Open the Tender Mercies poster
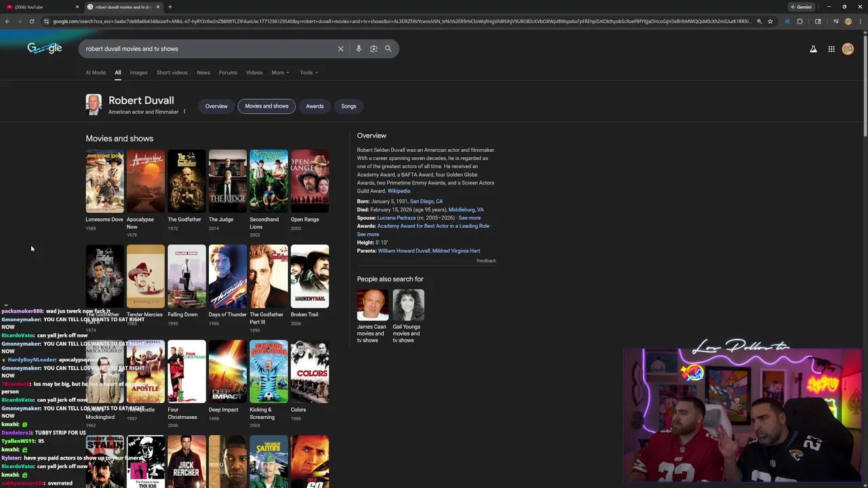Viewport: 868px width, 488px height. 146,276
